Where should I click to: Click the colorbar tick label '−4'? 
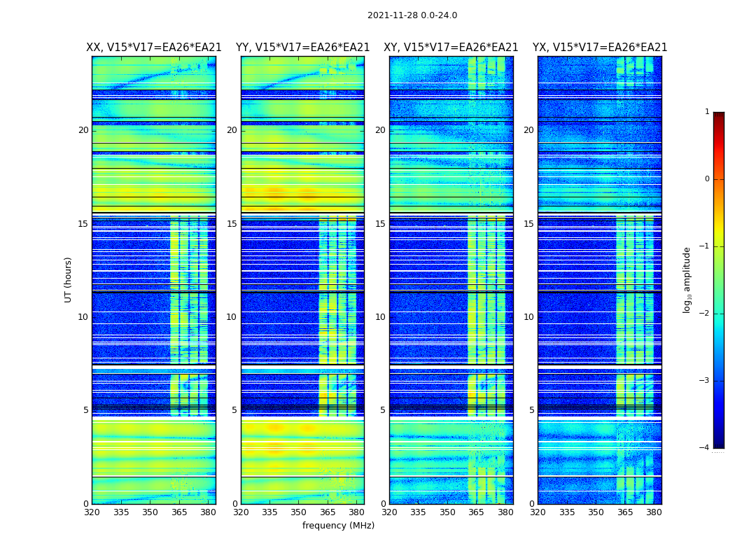coord(704,448)
